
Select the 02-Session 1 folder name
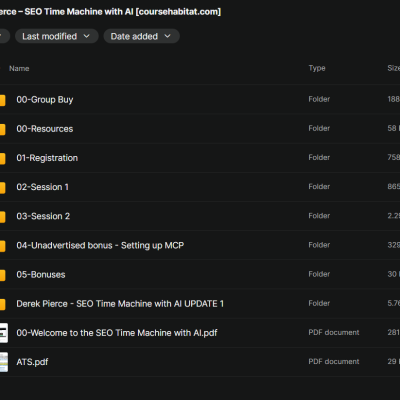click(x=43, y=187)
